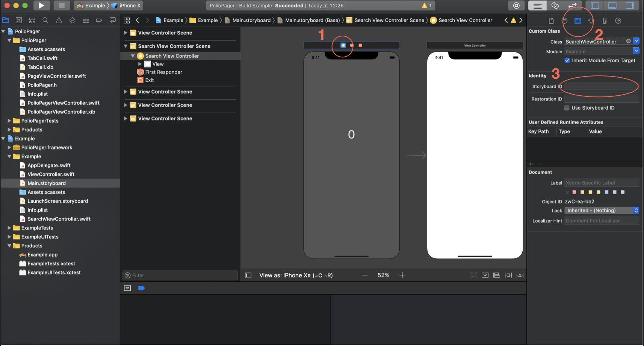Screen dimensions: 644x346
Task: Switch to the Connections inspector tab
Action: tap(618, 21)
